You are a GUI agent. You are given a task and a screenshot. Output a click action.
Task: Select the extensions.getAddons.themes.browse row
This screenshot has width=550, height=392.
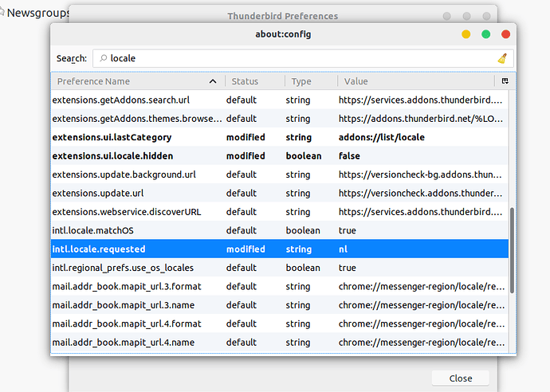point(280,119)
